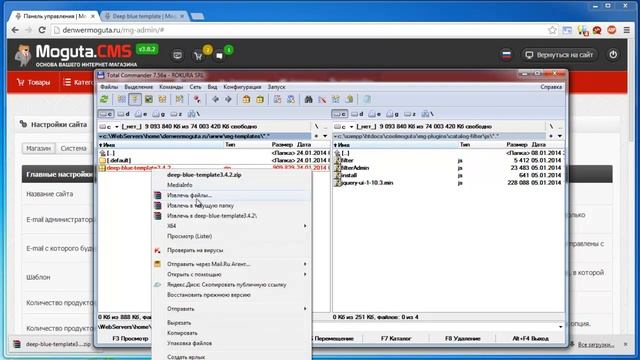Click F7 Каталог function button
Image resolution: width=640 pixels, height=360 pixels.
click(x=396, y=338)
